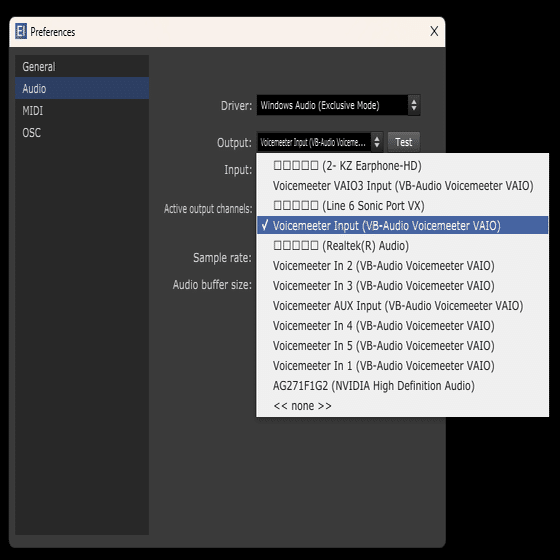560x560 pixels.
Task: Select Voicemeeter In 2 output
Action: pos(402,266)
